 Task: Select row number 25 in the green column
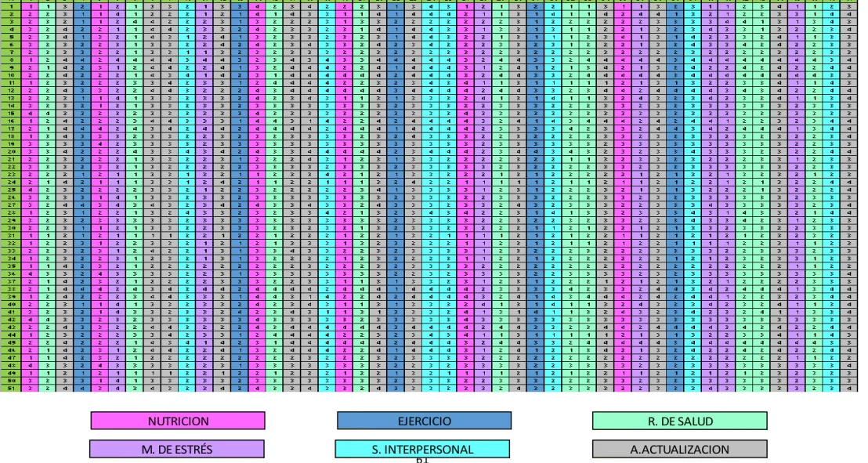click(12, 190)
